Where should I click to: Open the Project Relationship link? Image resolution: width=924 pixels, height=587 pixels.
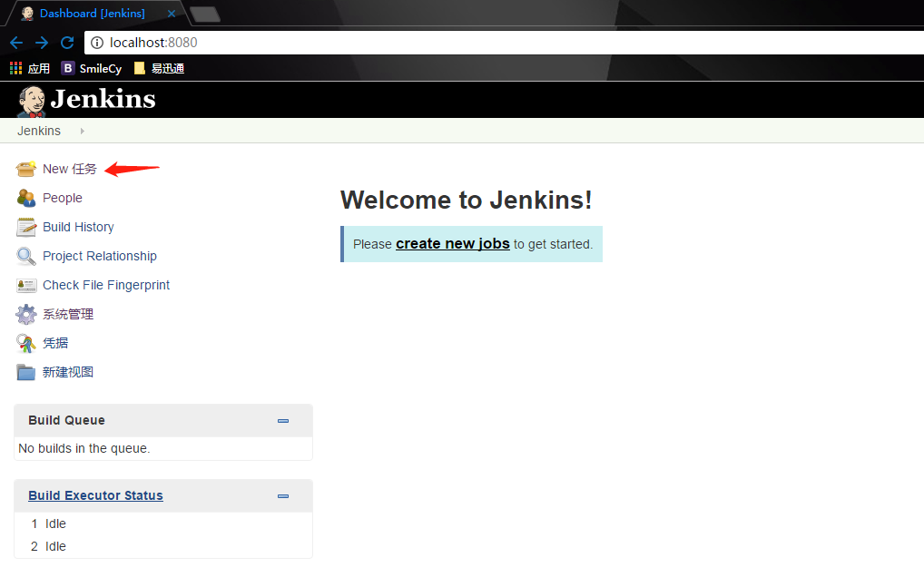(x=100, y=256)
